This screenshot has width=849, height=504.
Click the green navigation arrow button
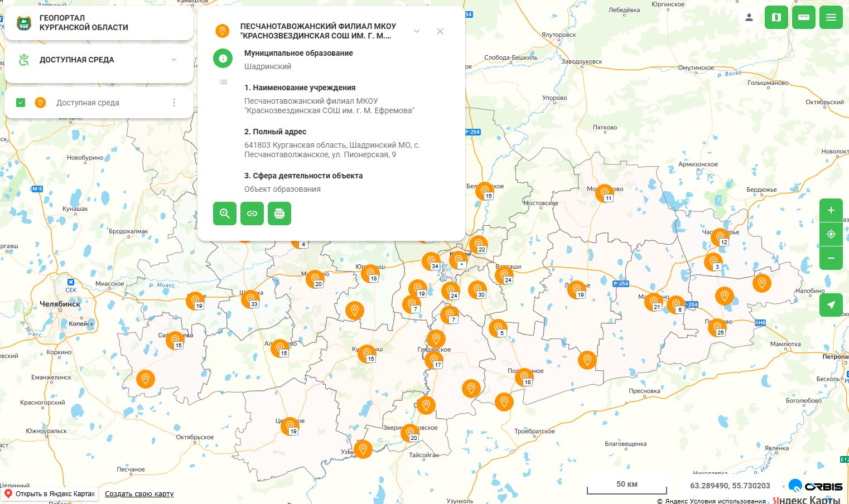click(x=831, y=305)
